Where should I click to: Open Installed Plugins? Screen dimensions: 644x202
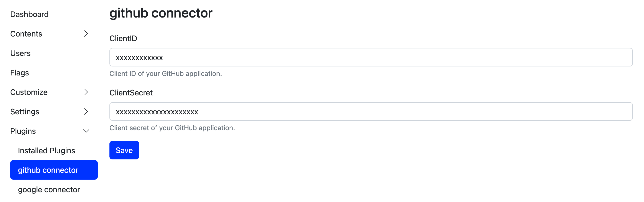[46, 150]
